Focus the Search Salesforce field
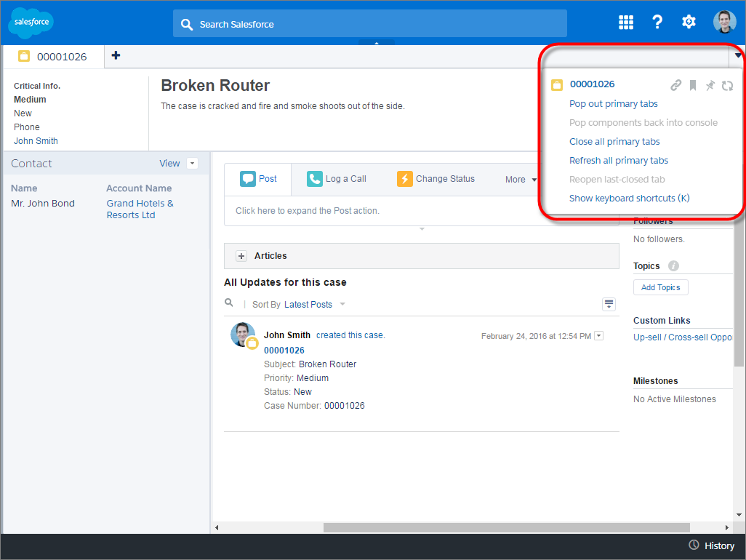Viewport: 746px width, 560px height. [369, 23]
